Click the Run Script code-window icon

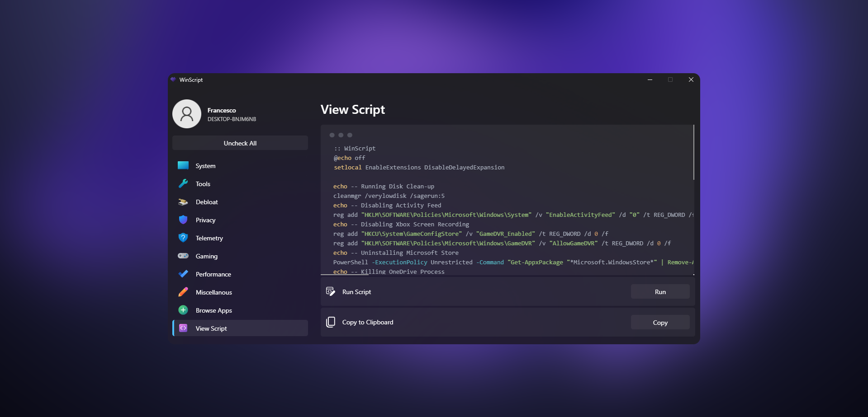[331, 291]
